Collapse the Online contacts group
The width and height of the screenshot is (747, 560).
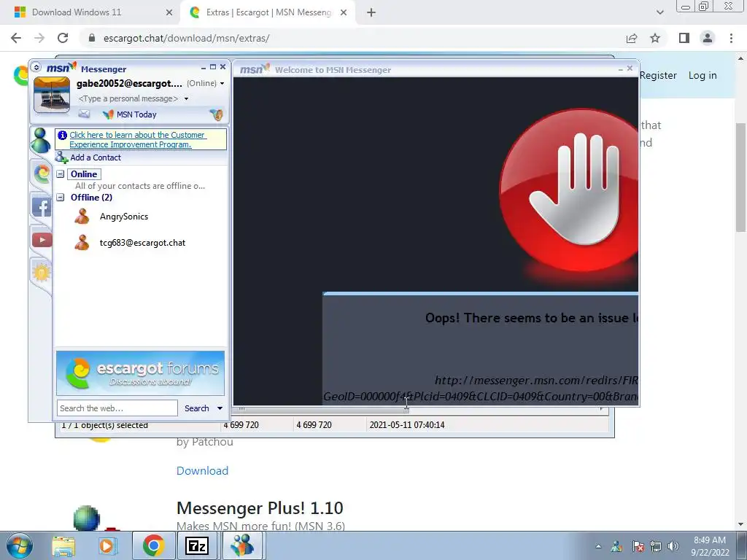click(61, 174)
